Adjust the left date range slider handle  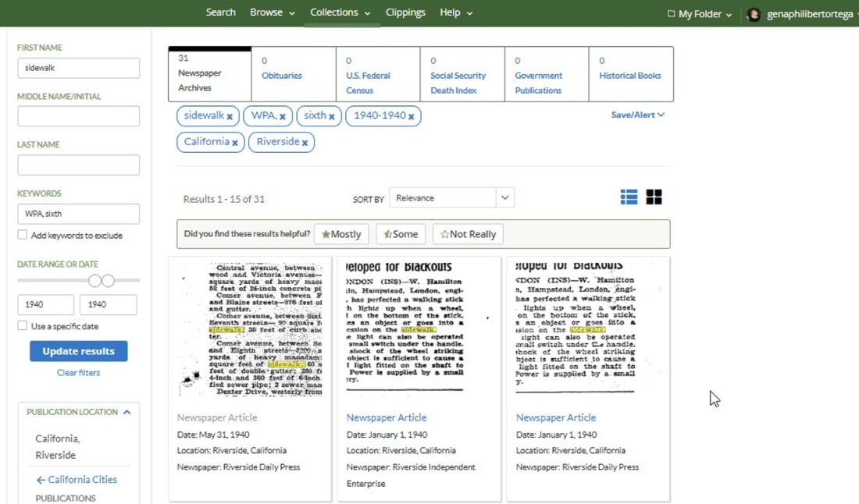pyautogui.click(x=94, y=281)
